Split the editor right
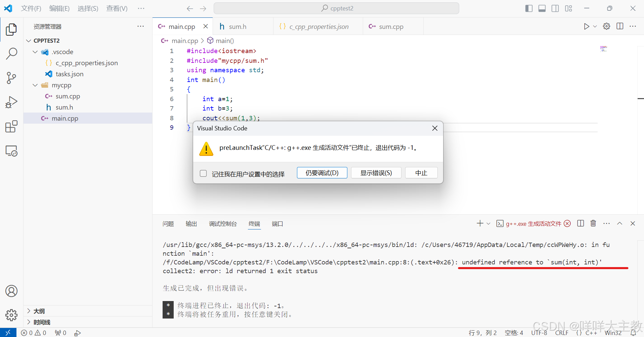The width and height of the screenshot is (644, 337). click(620, 27)
